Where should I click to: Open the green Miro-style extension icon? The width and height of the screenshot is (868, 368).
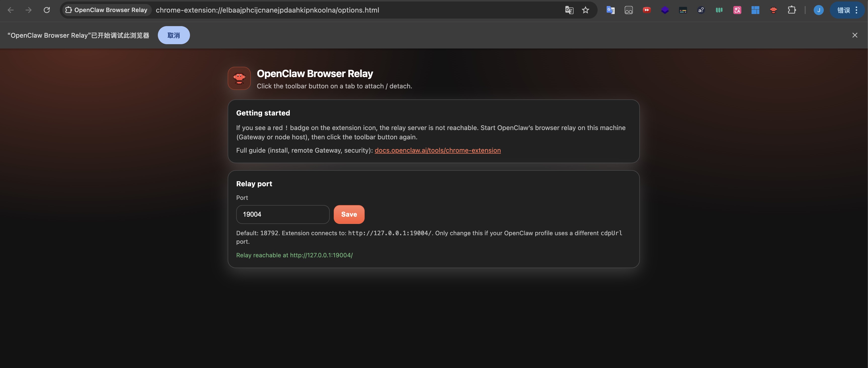(x=719, y=10)
